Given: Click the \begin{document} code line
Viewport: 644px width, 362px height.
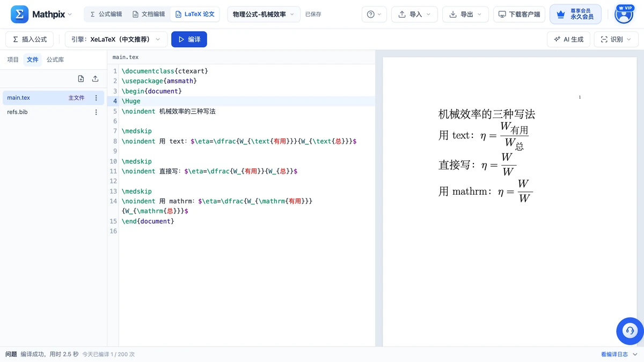Looking at the screenshot, I should pyautogui.click(x=152, y=91).
